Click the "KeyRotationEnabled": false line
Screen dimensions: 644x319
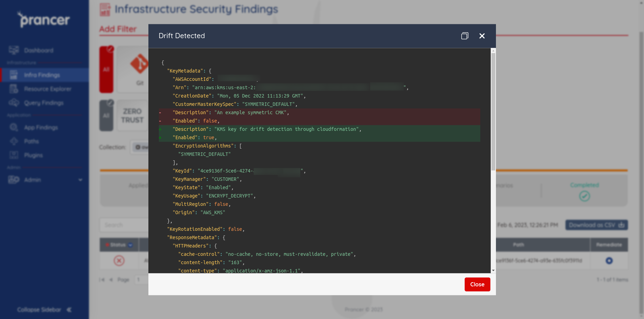pyautogui.click(x=206, y=229)
